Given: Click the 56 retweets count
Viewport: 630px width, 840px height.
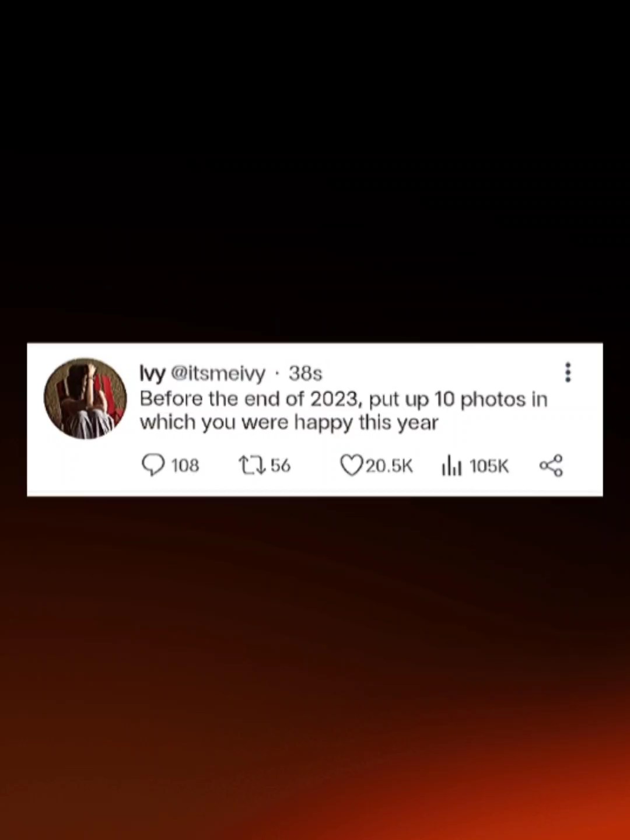Looking at the screenshot, I should pos(280,466).
